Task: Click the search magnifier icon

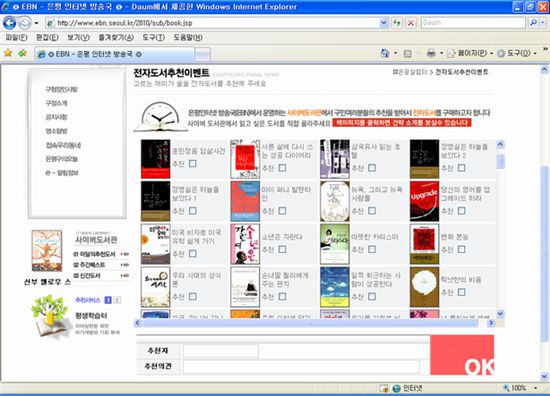Action: click(533, 23)
